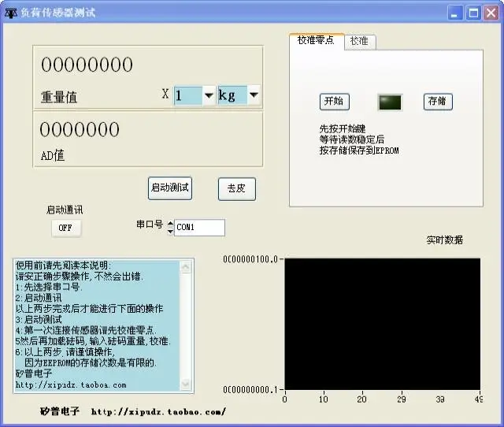
Task: Maximize the window
Action: pyautogui.click(x=473, y=13)
